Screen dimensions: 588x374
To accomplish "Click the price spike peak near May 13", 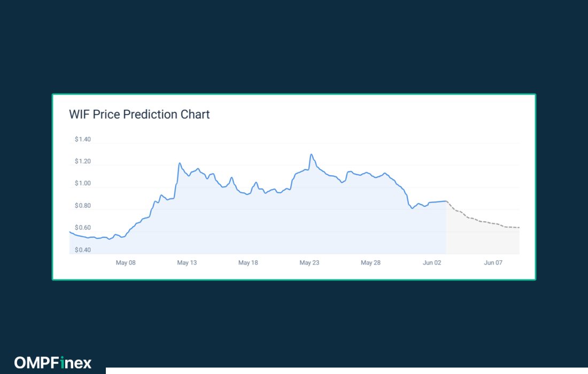I will [180, 163].
